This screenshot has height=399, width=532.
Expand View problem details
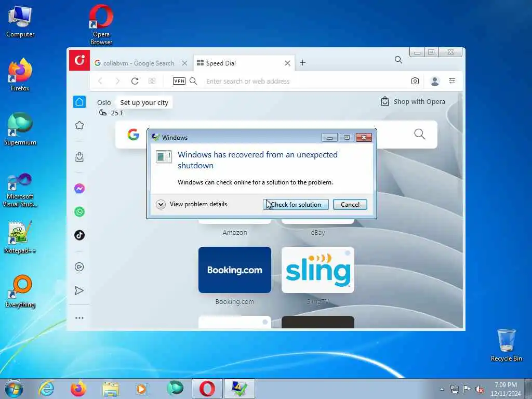192,204
